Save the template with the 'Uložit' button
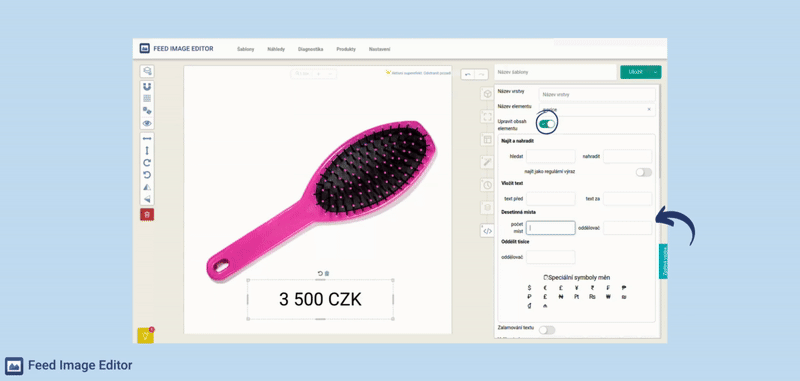Screen dimensions: 800x381 click(636, 72)
